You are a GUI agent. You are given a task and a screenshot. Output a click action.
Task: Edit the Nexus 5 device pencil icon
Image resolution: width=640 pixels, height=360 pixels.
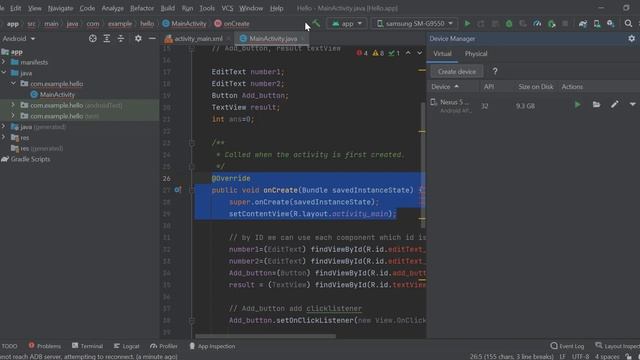point(615,105)
